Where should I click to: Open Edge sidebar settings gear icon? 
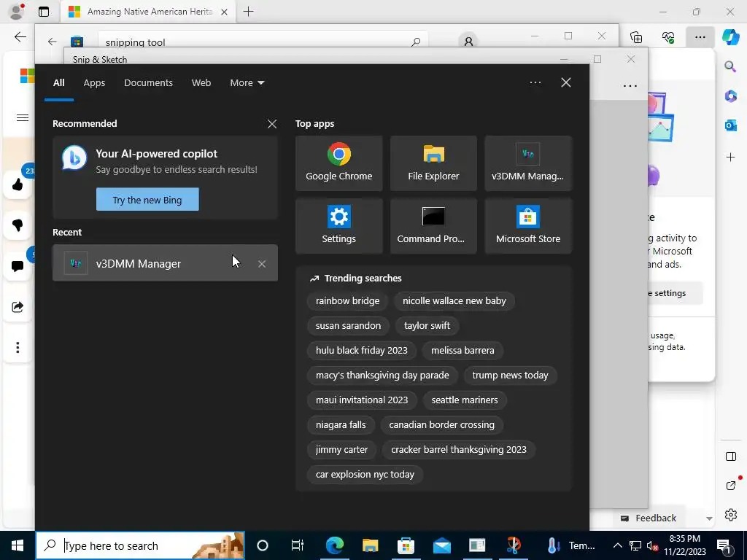click(x=730, y=515)
